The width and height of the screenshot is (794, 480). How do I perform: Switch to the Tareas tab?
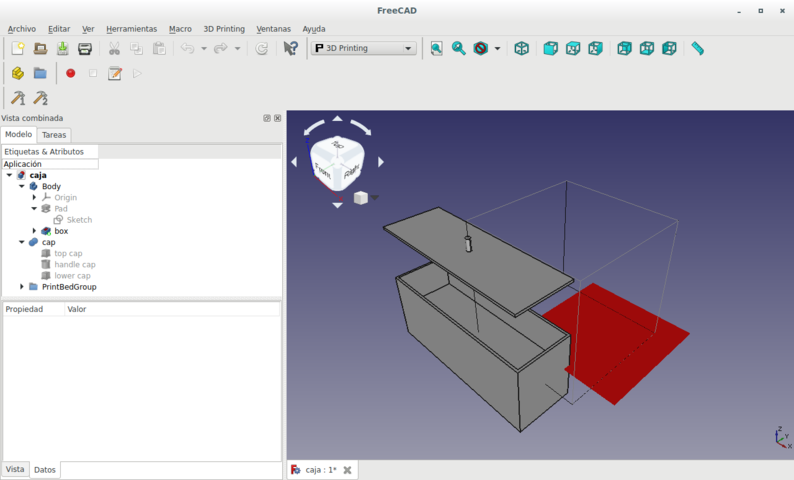[x=54, y=135]
